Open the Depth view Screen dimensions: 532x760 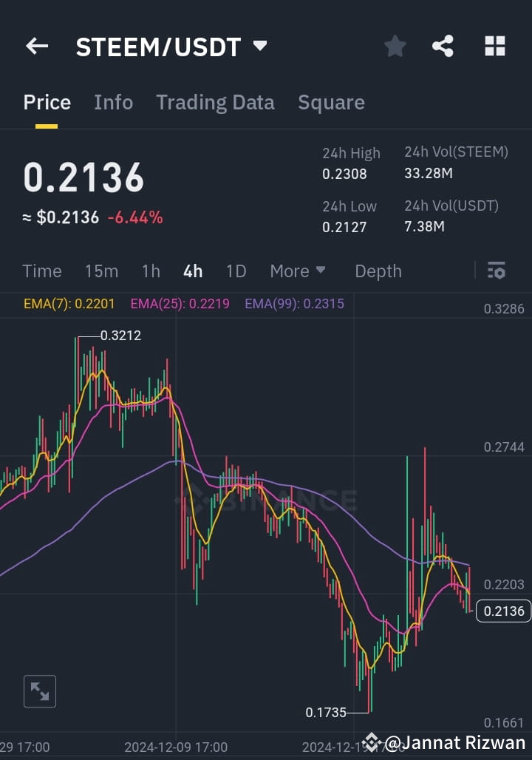(378, 271)
